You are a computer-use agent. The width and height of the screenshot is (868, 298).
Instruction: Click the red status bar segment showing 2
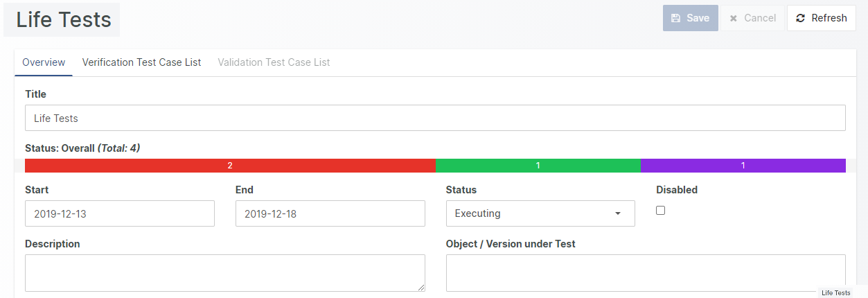pos(230,166)
